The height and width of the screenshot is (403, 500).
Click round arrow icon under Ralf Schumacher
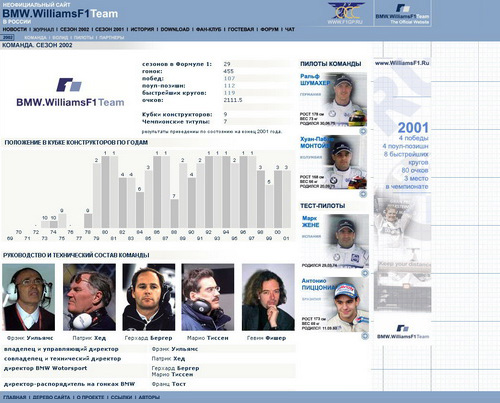point(363,131)
